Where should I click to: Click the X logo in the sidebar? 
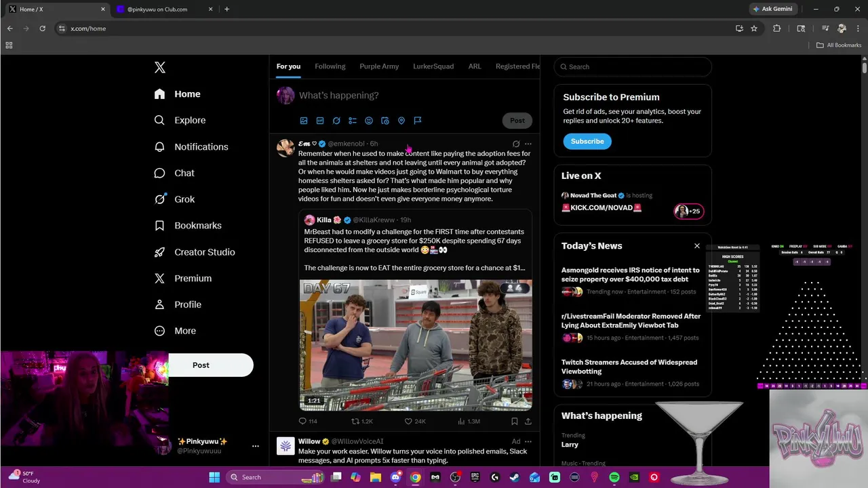pos(160,67)
